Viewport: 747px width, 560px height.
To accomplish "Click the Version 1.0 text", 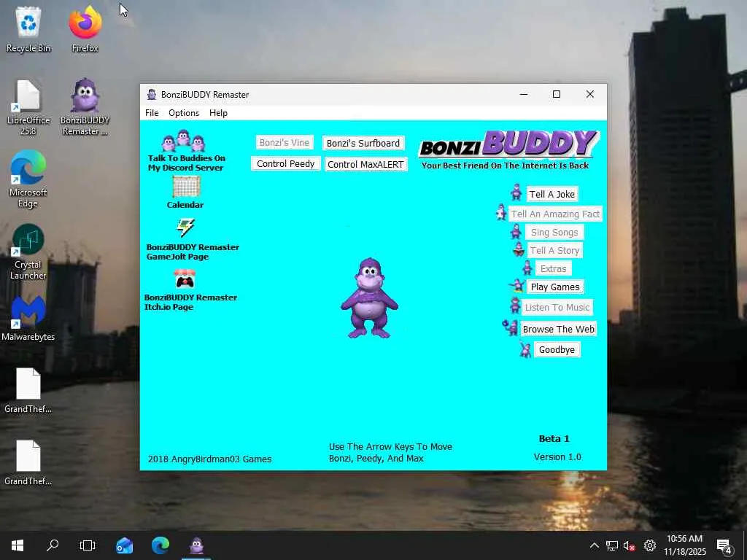I will 557,456.
